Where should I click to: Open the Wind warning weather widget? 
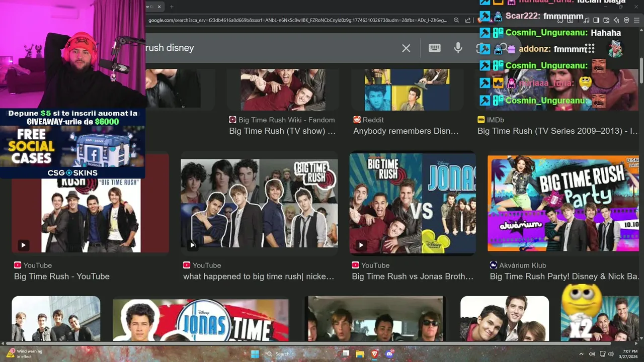pyautogui.click(x=25, y=354)
